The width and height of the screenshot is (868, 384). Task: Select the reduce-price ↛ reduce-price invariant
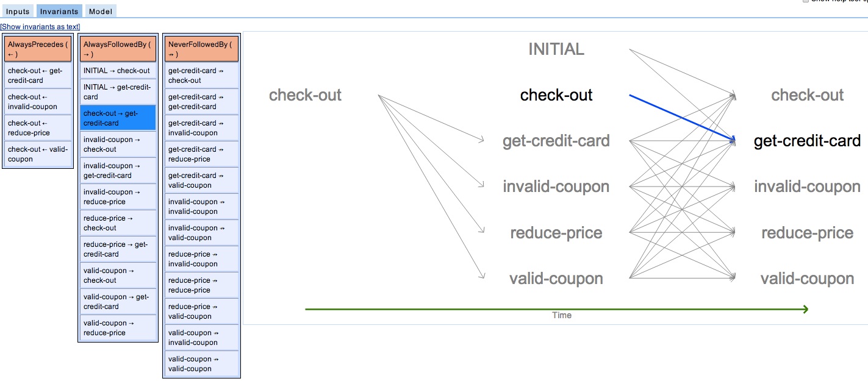tap(201, 285)
